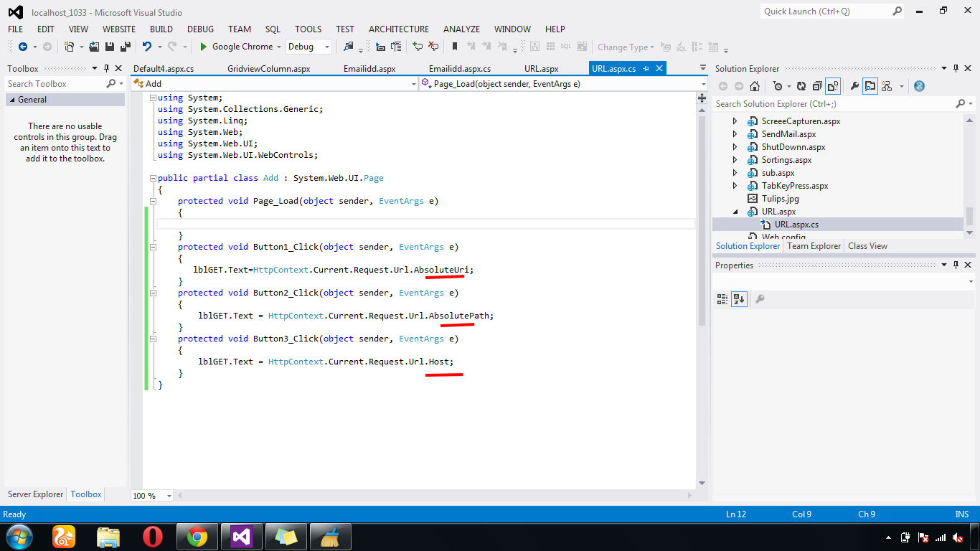Refresh the Solution Explorer
The height and width of the screenshot is (551, 980).
(x=801, y=86)
